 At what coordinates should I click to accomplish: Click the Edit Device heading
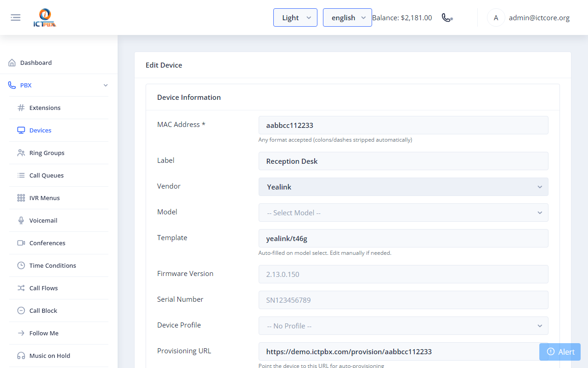tap(164, 65)
